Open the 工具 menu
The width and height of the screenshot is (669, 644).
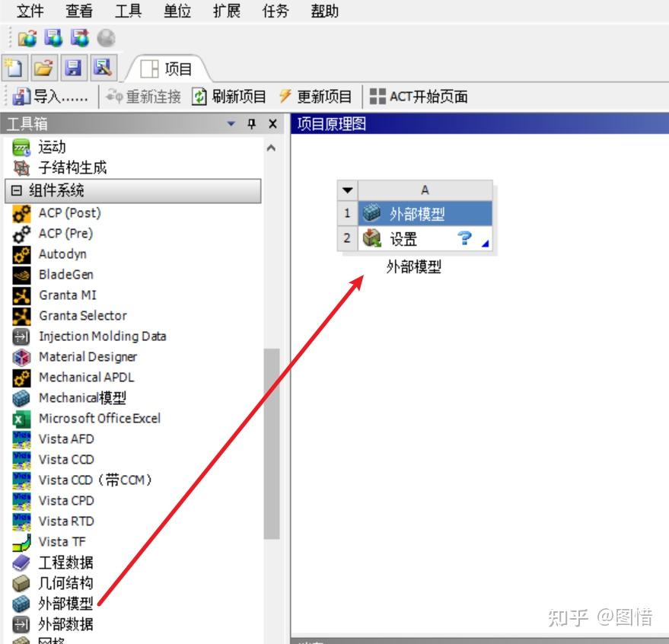128,11
